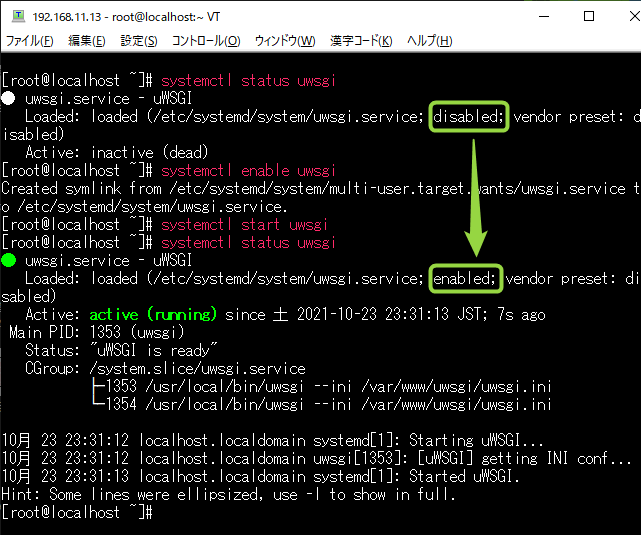Open the 設定(S) menu
Viewport: 641px width, 535px height.
pos(139,41)
